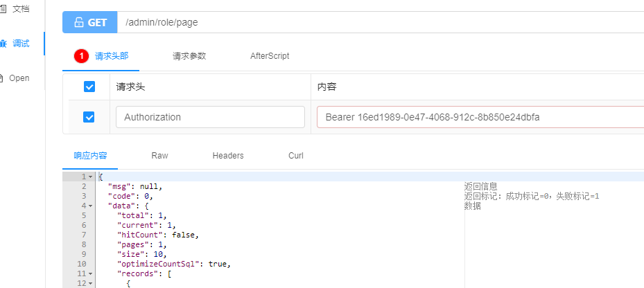Toggle the select-all header checkbox

(x=89, y=87)
